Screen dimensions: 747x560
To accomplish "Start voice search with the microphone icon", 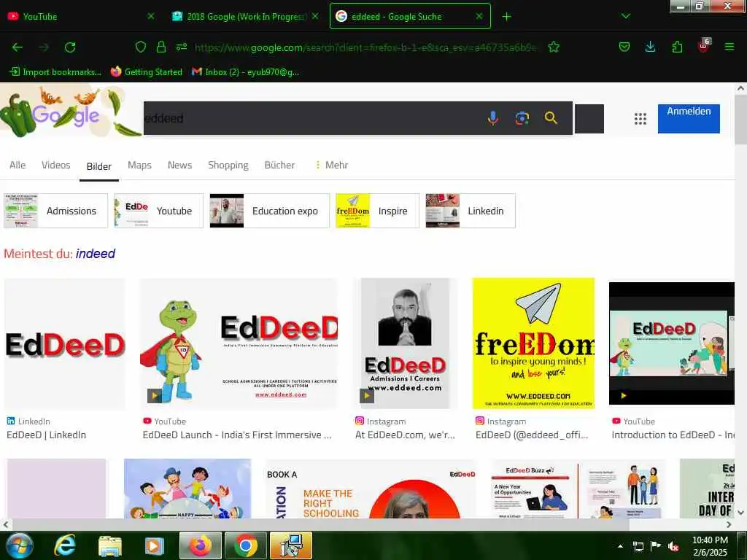I will click(x=493, y=118).
